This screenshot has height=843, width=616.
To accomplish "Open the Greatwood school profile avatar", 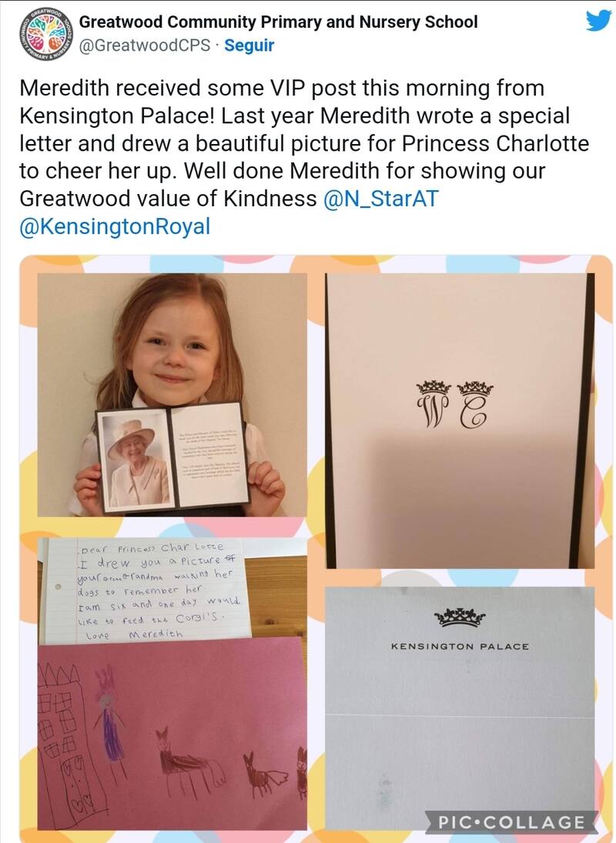I will tap(45, 34).
